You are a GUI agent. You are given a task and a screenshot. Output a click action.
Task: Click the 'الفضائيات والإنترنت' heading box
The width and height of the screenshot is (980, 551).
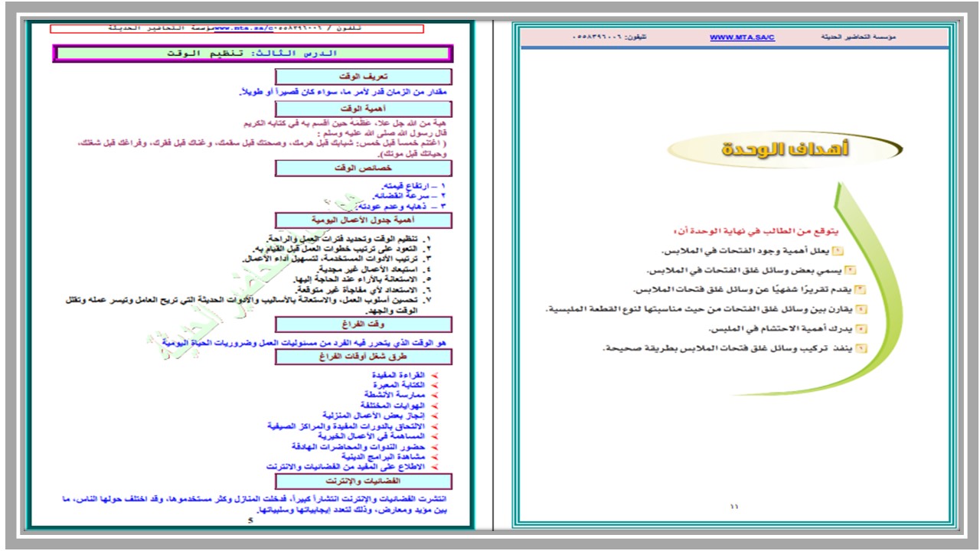click(x=364, y=481)
